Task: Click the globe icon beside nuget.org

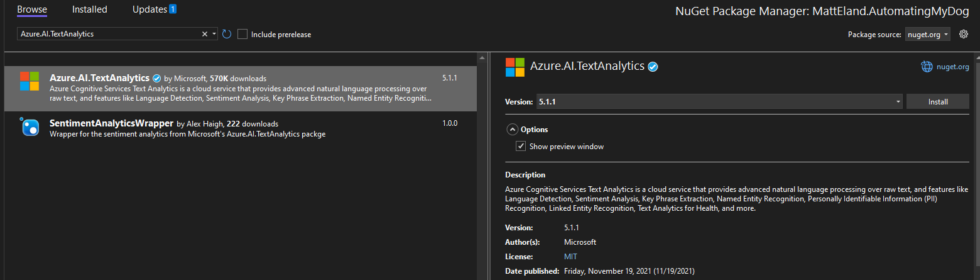Action: coord(927,67)
